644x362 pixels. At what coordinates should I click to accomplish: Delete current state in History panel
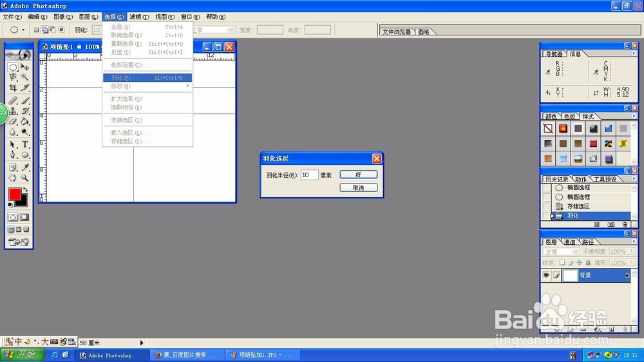pos(625,224)
